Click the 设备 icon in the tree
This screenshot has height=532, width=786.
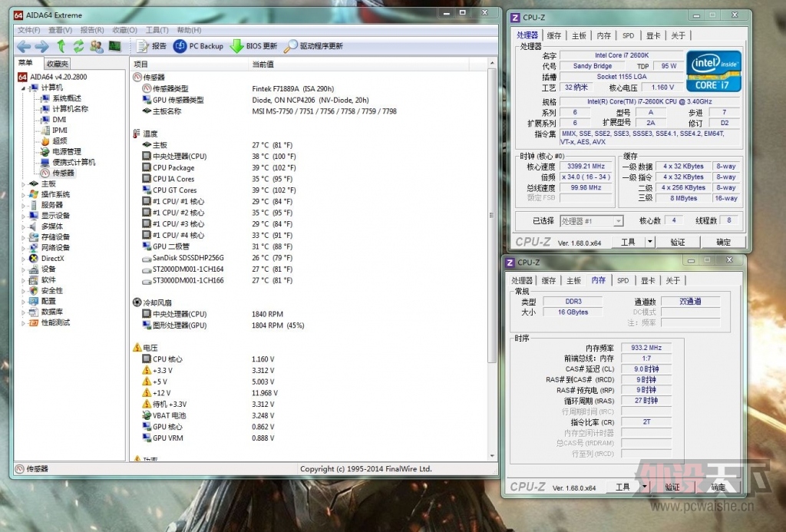[34, 269]
